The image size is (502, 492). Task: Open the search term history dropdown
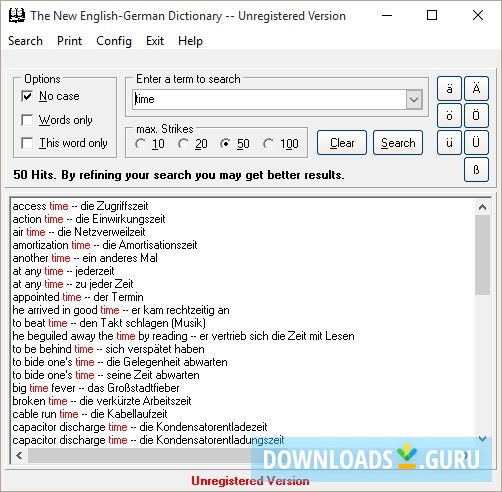[x=414, y=99]
